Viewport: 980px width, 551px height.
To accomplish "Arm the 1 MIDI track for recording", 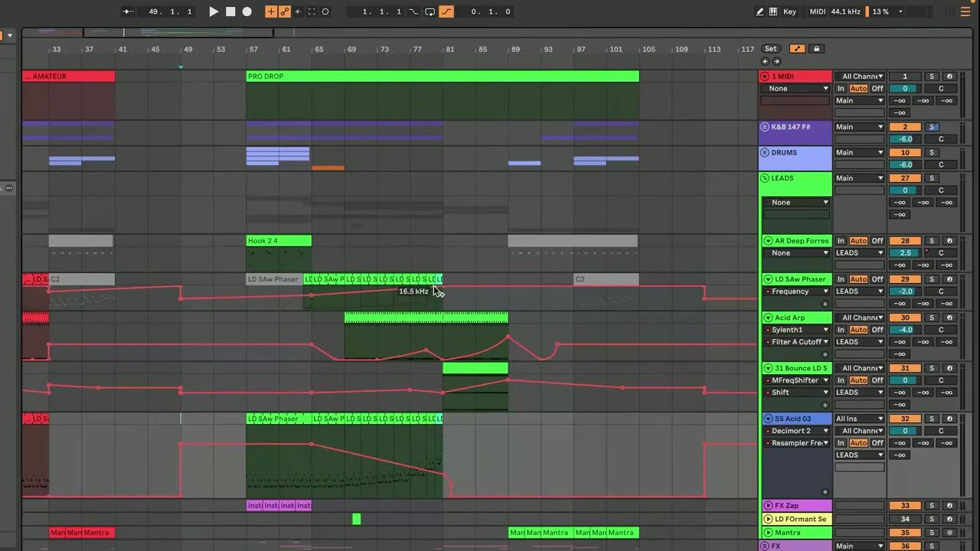I will point(949,77).
